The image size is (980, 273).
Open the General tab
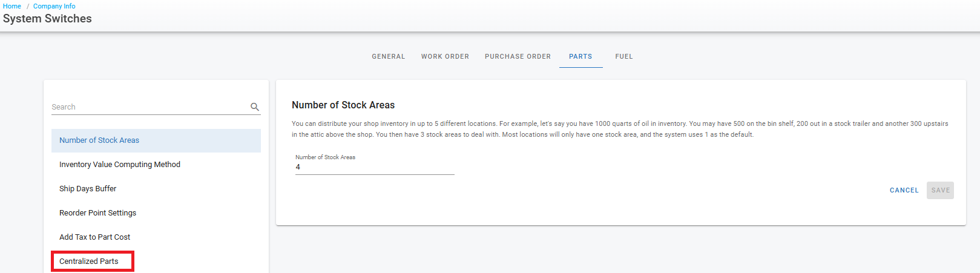point(389,56)
